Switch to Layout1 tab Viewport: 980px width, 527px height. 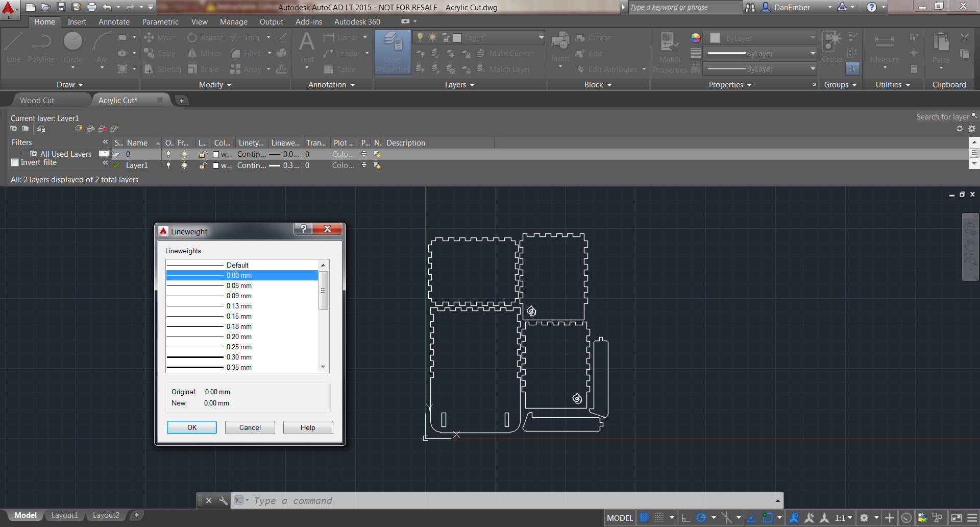[x=64, y=515]
